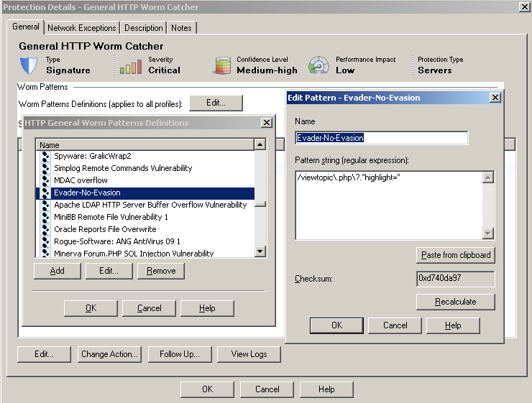The height and width of the screenshot is (403, 532).
Task: Close the Edit Pattern dialog
Action: pyautogui.click(x=495, y=98)
